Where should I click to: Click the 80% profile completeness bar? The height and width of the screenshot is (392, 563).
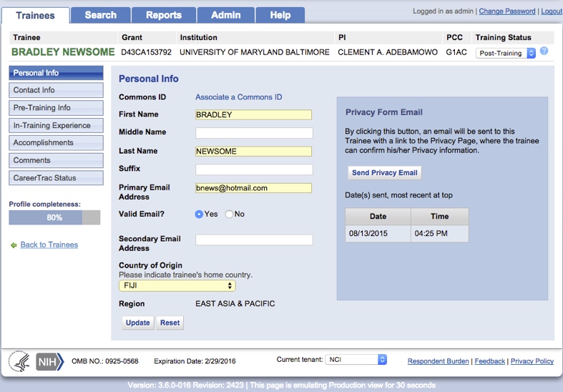tap(54, 217)
